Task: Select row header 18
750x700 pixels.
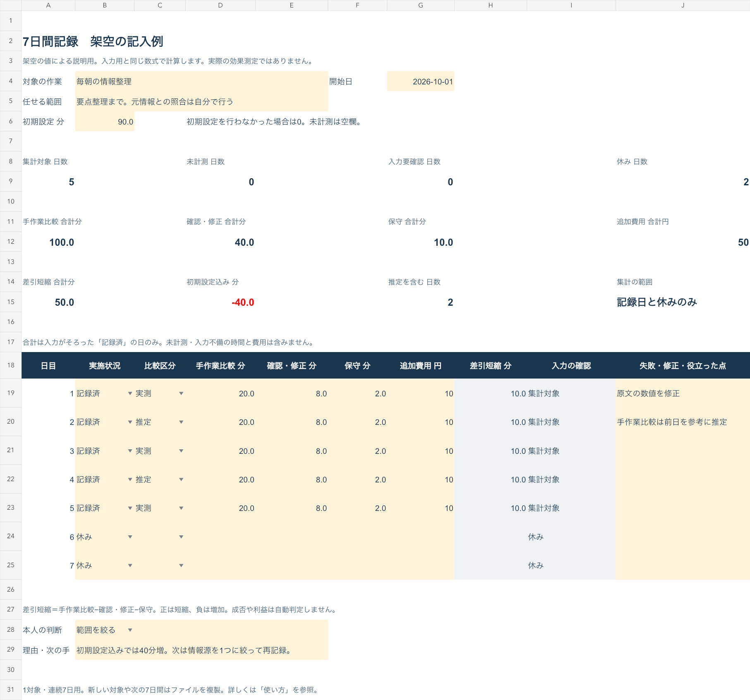Action: tap(11, 365)
